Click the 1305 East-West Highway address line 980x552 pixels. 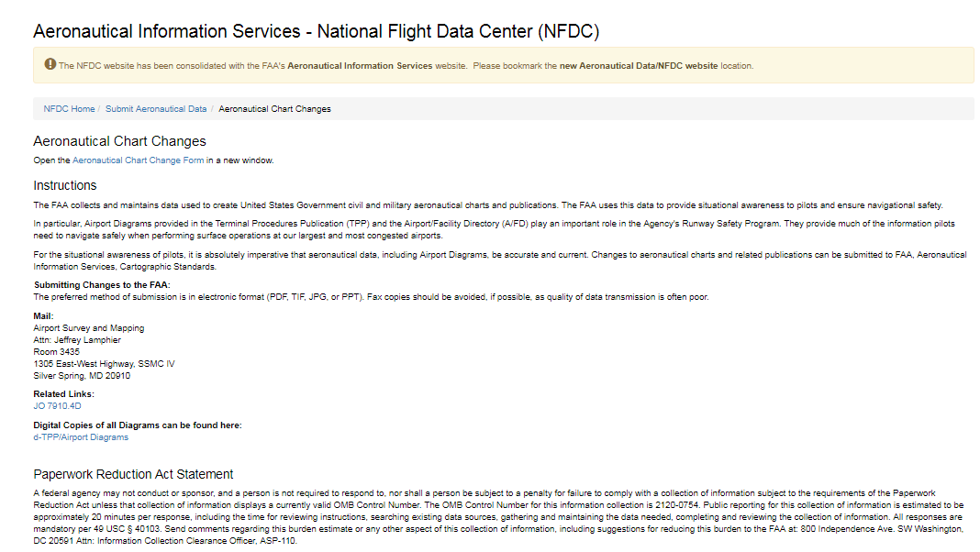pos(104,364)
